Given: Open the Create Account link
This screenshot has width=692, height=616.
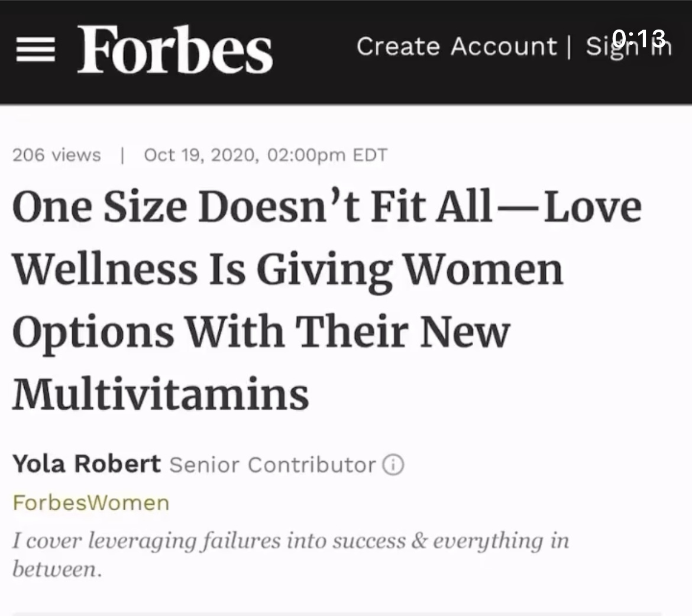Looking at the screenshot, I should coord(457,47).
